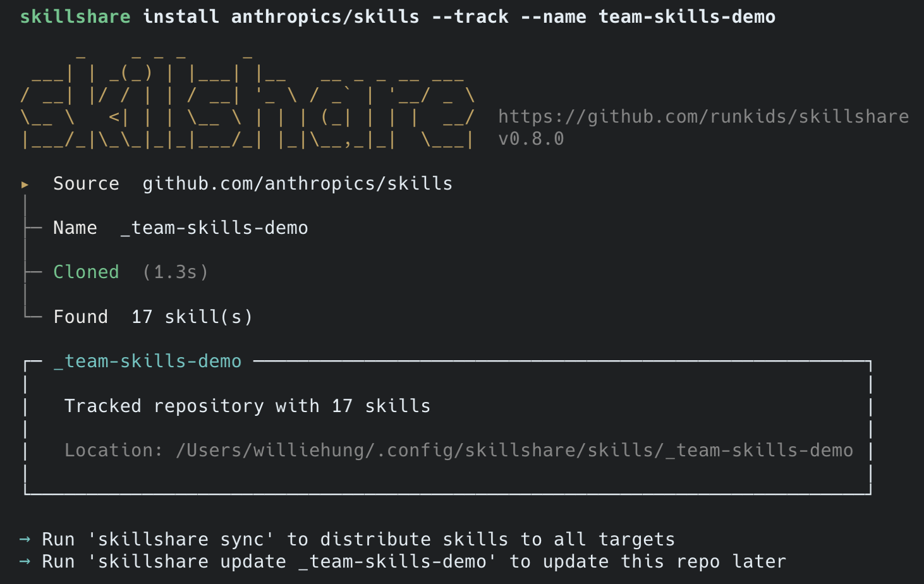The width and height of the screenshot is (924, 584).
Task: Click the 'skillshare sync' quoted command
Action: click(x=181, y=539)
